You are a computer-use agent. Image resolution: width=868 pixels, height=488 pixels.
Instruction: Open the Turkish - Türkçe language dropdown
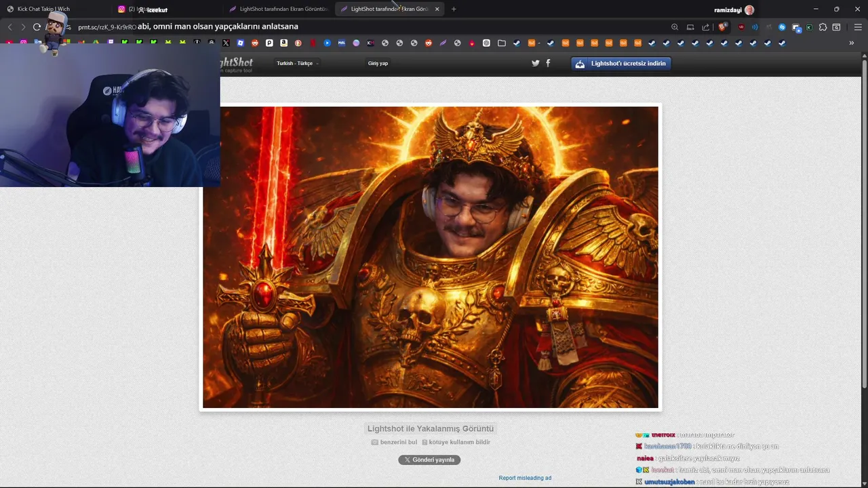click(x=297, y=63)
